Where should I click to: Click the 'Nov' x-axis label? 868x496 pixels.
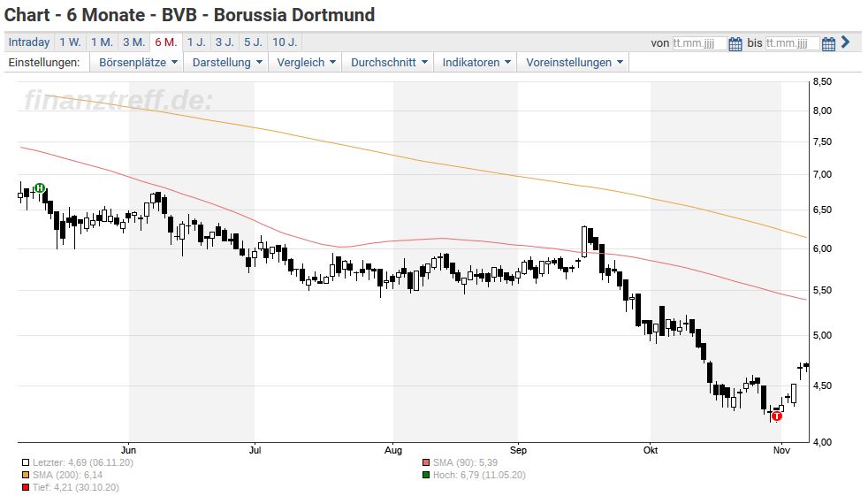coord(781,450)
